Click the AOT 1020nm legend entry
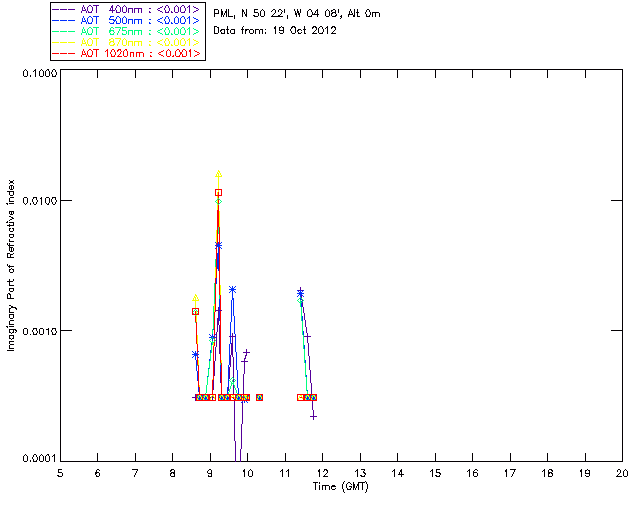This screenshot has width=640, height=512. 127,53
